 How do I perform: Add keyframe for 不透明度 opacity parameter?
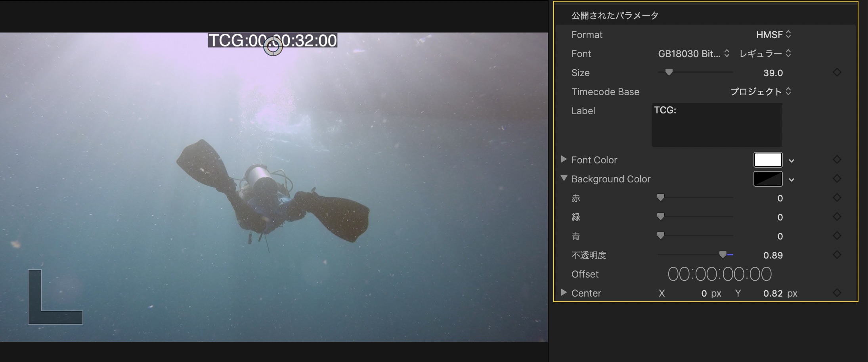[x=837, y=255]
